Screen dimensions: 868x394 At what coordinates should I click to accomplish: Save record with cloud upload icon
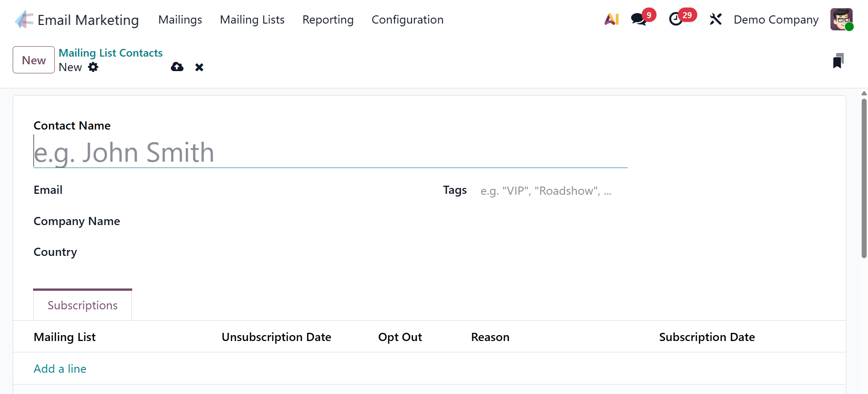pyautogui.click(x=177, y=67)
